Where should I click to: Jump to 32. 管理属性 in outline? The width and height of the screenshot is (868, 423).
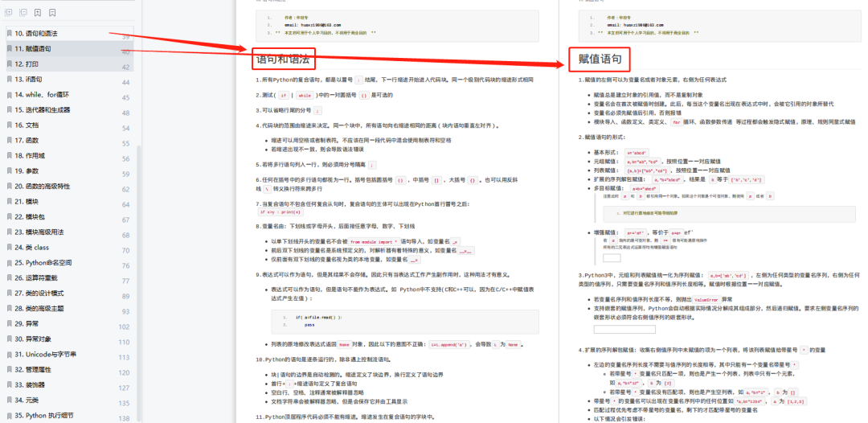tap(70, 369)
